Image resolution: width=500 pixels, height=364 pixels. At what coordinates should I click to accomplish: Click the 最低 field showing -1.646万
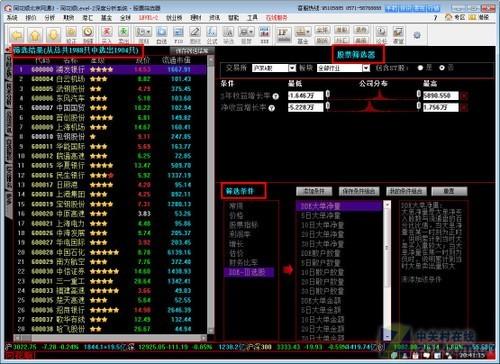point(305,96)
